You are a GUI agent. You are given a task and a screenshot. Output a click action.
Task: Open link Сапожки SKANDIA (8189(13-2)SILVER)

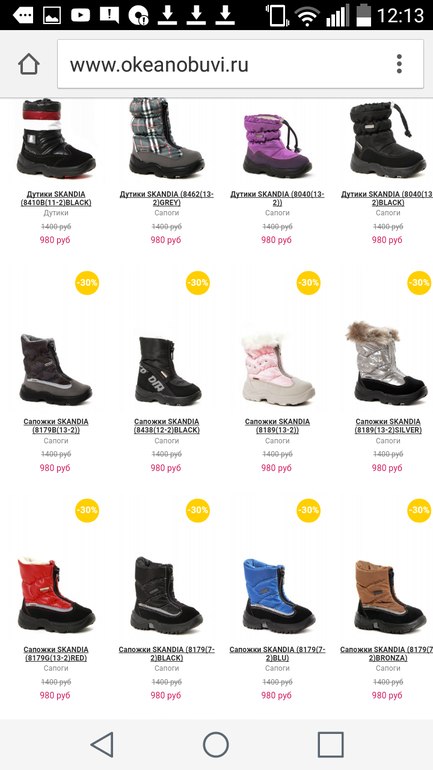tap(388, 426)
